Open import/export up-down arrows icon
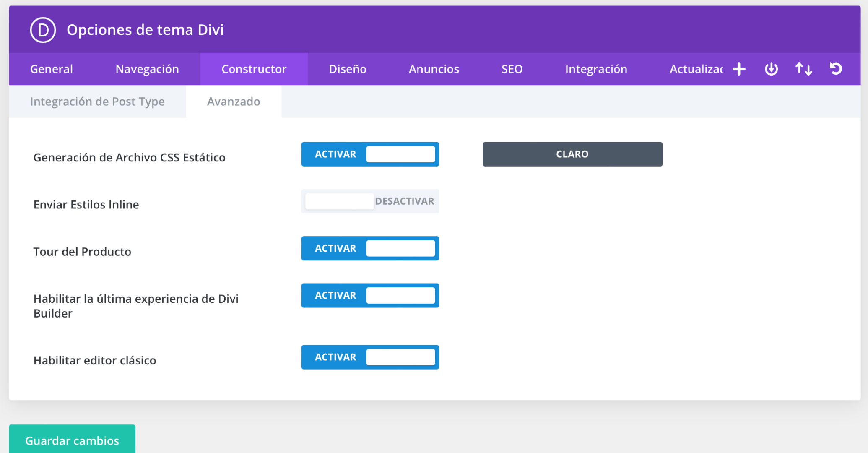The image size is (868, 453). click(x=803, y=69)
